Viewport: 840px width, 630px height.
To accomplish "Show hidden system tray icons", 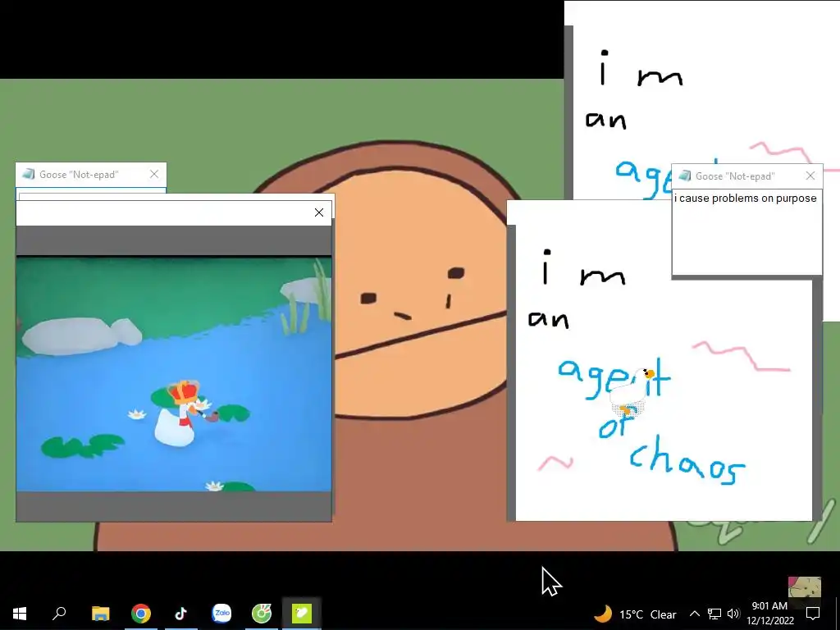I will [x=694, y=614].
